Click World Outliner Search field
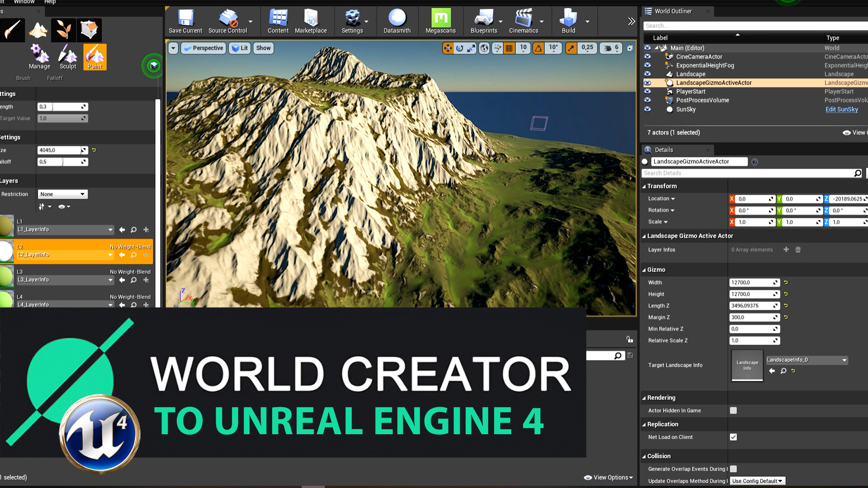This screenshot has width=868, height=488. [755, 26]
